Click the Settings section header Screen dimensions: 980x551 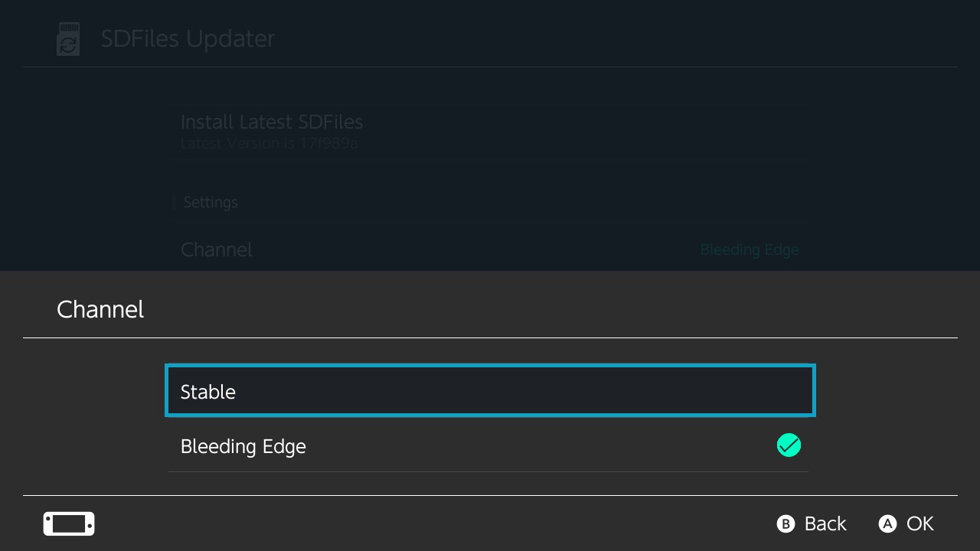(x=211, y=202)
